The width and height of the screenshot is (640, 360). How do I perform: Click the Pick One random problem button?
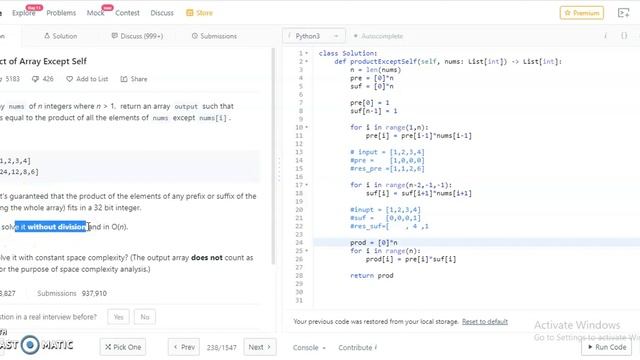pyautogui.click(x=123, y=347)
